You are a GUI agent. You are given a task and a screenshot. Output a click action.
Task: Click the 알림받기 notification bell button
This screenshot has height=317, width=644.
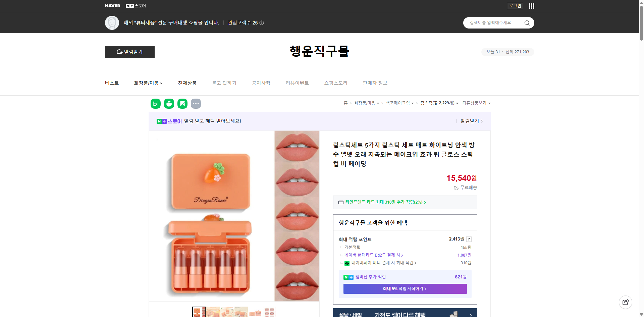coord(129,52)
